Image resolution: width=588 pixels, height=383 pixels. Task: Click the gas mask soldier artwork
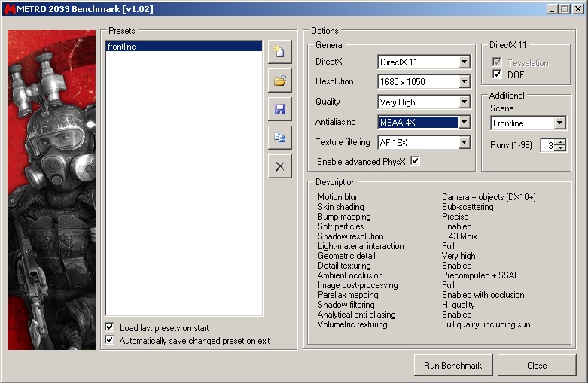[51, 190]
